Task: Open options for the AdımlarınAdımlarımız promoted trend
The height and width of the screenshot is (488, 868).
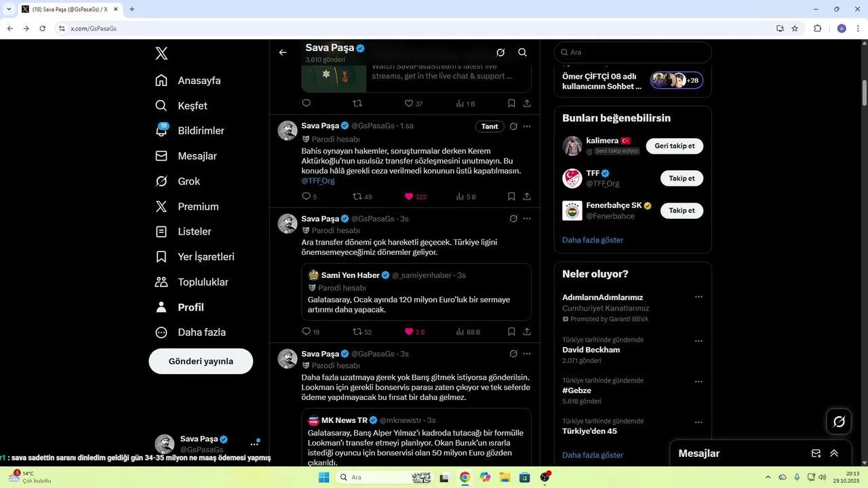Action: [x=698, y=297]
